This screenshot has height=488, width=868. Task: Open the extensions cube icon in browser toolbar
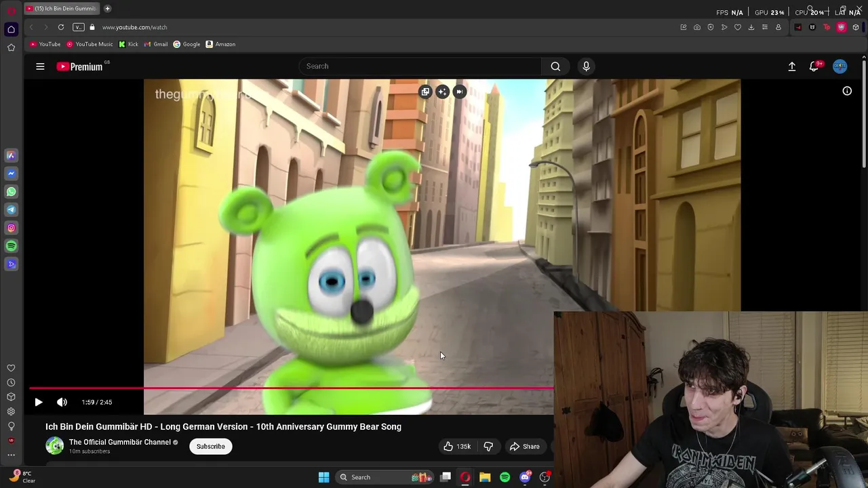(856, 27)
